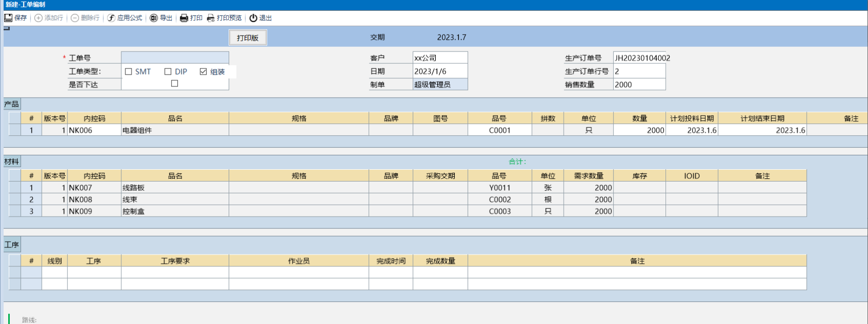
Task: Click the Apply Formula (应用公式) icon
Action: (111, 18)
